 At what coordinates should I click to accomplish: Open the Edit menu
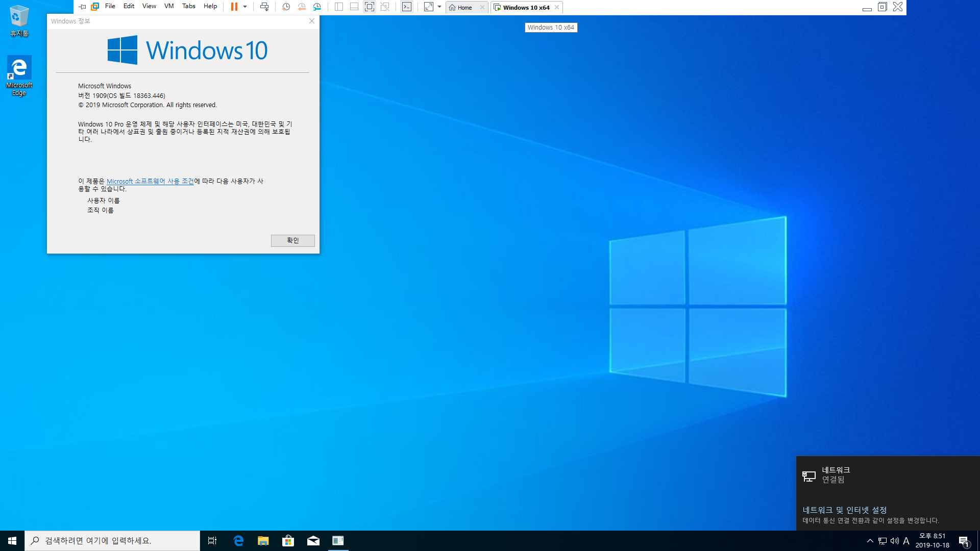(x=129, y=6)
